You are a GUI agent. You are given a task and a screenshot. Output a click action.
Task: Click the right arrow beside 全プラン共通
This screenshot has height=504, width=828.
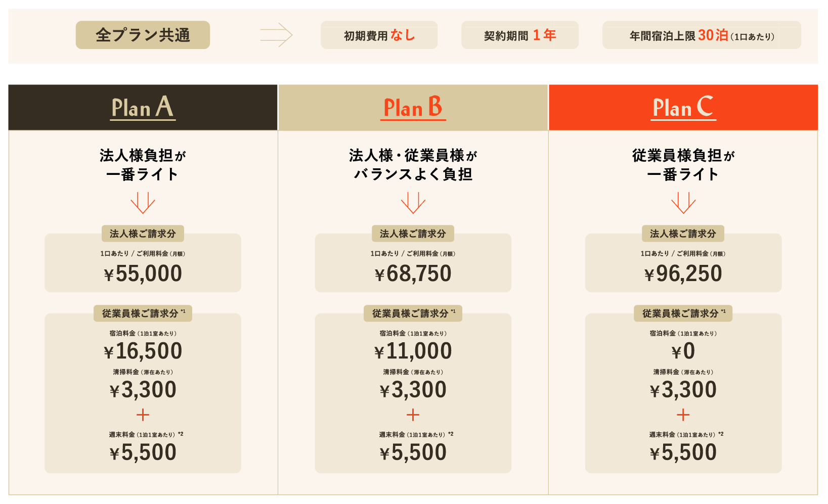(x=276, y=35)
